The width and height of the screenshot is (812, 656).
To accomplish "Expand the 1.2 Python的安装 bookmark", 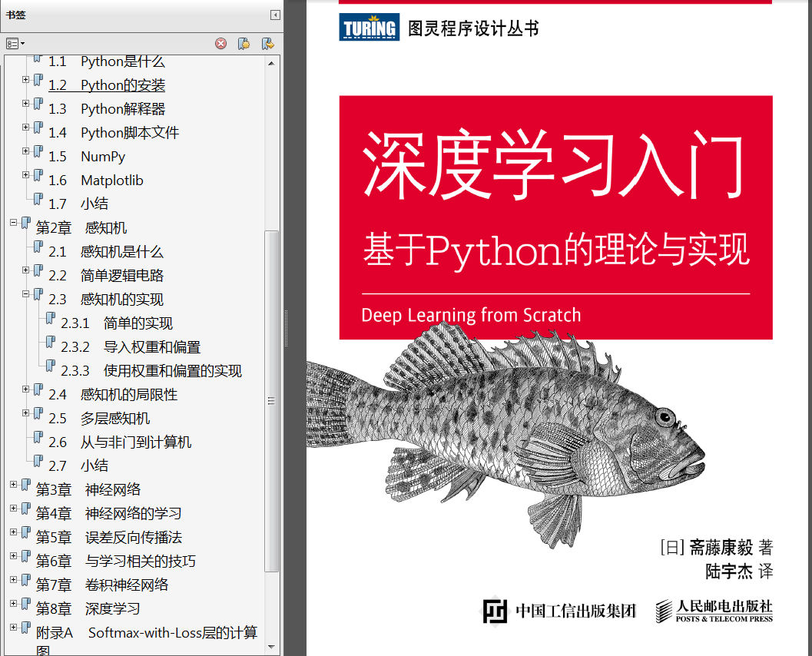I will (x=25, y=79).
